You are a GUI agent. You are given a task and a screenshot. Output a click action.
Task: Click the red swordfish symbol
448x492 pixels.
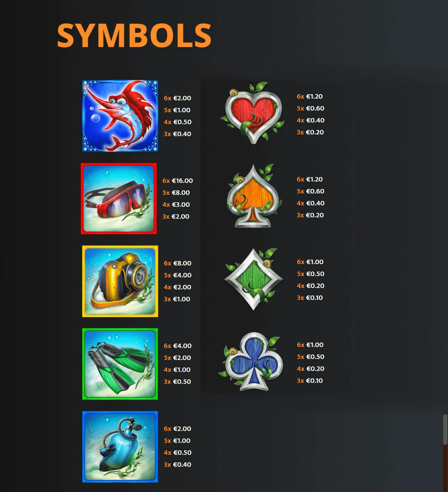(x=120, y=116)
